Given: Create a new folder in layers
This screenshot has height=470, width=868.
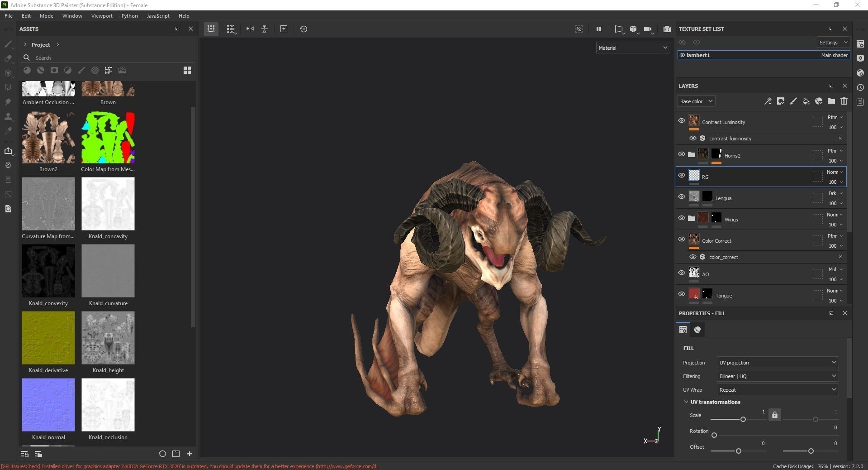Looking at the screenshot, I should coord(831,101).
